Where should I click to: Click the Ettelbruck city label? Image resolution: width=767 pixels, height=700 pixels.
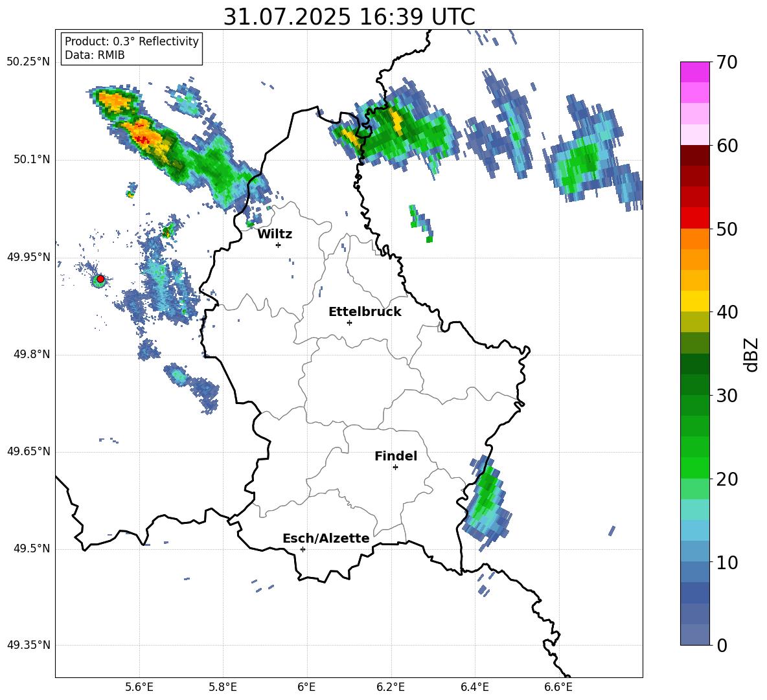365,312
